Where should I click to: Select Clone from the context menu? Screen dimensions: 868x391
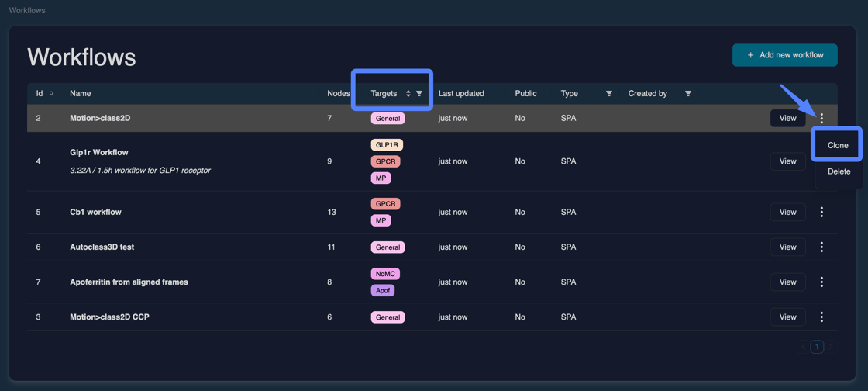(x=838, y=145)
